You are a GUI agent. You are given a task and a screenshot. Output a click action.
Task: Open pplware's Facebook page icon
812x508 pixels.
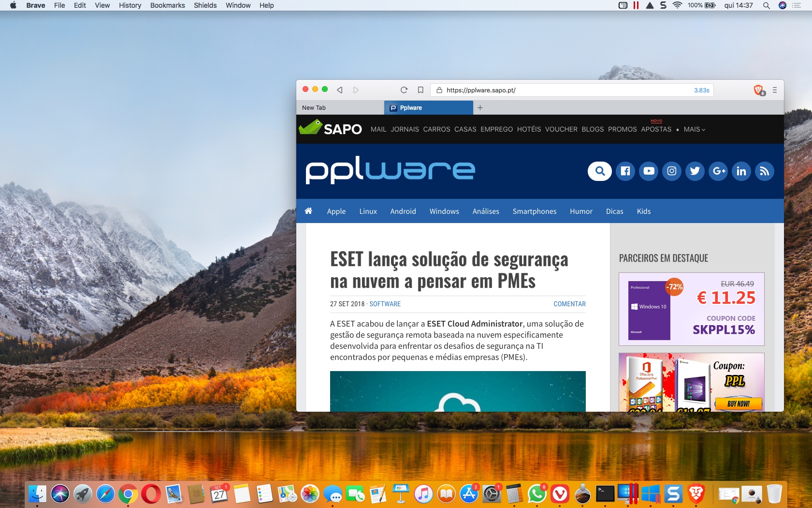[x=625, y=171]
